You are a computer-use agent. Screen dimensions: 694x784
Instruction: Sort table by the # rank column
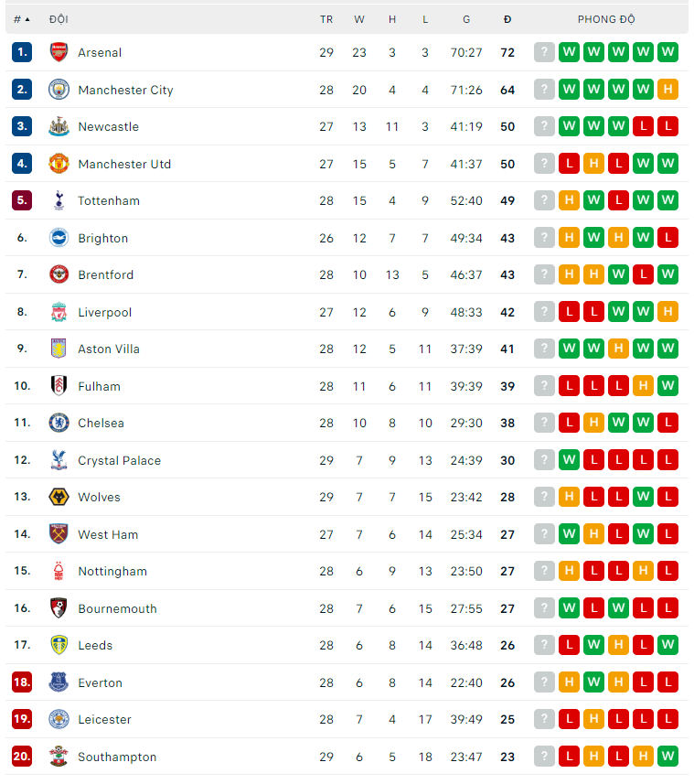click(x=21, y=19)
